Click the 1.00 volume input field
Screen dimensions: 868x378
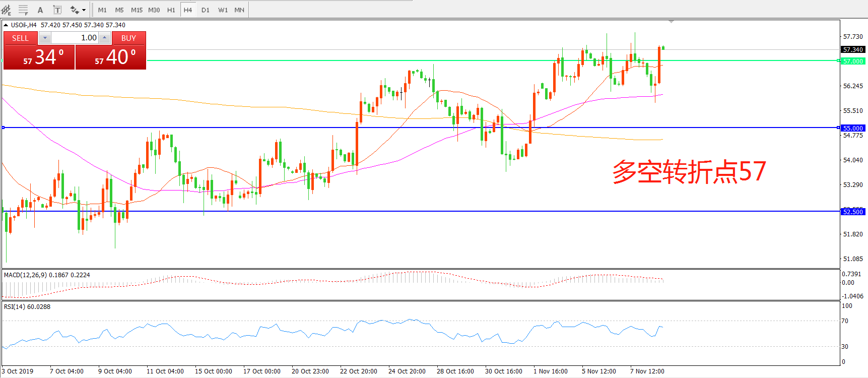(x=75, y=38)
